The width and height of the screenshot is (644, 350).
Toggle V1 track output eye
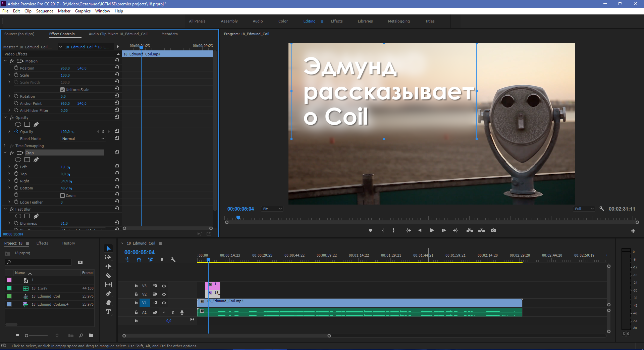tap(164, 303)
